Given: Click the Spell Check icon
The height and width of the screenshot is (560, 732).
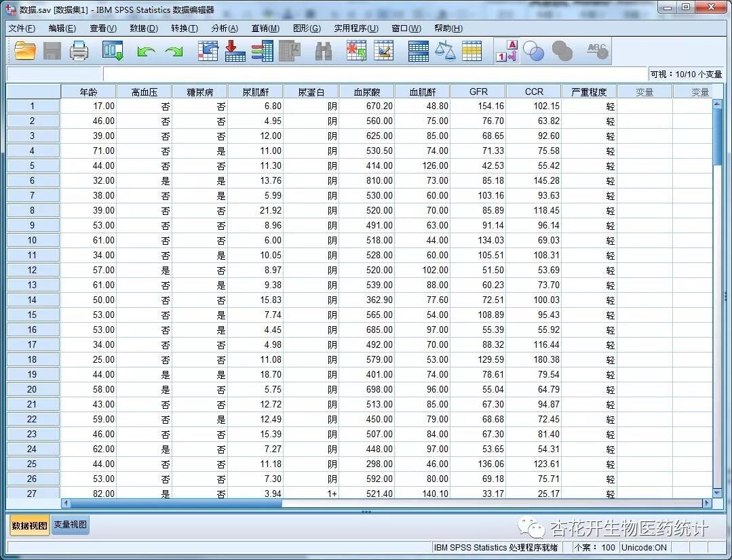Looking at the screenshot, I should (596, 50).
